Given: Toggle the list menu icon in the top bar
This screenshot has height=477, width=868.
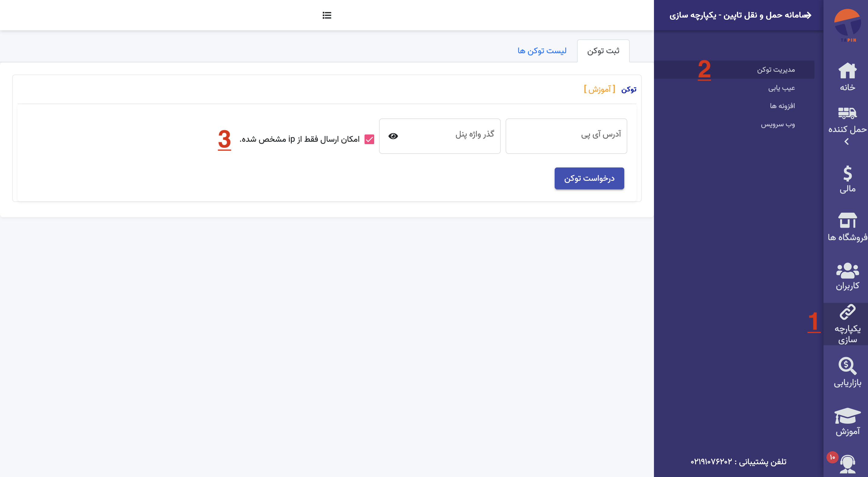Looking at the screenshot, I should point(326,15).
